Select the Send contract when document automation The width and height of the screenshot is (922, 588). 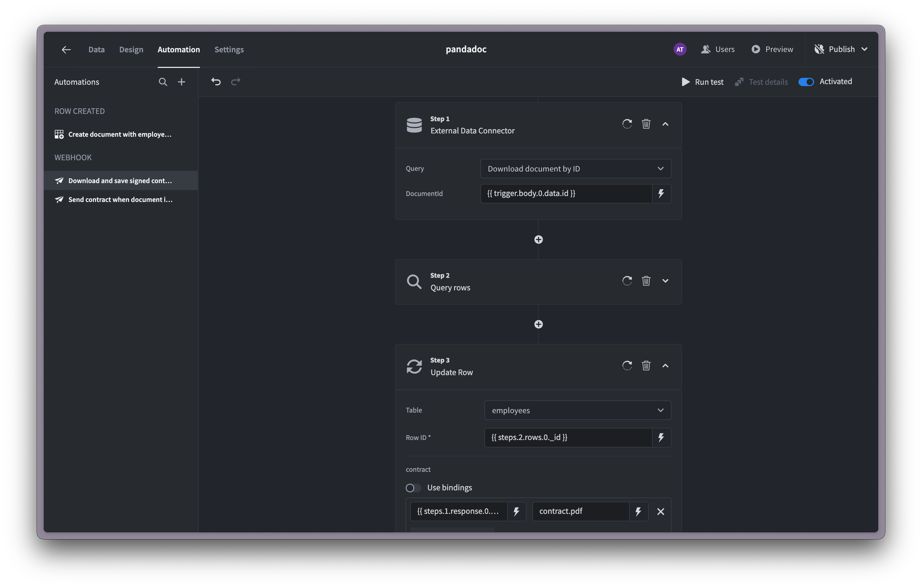120,199
